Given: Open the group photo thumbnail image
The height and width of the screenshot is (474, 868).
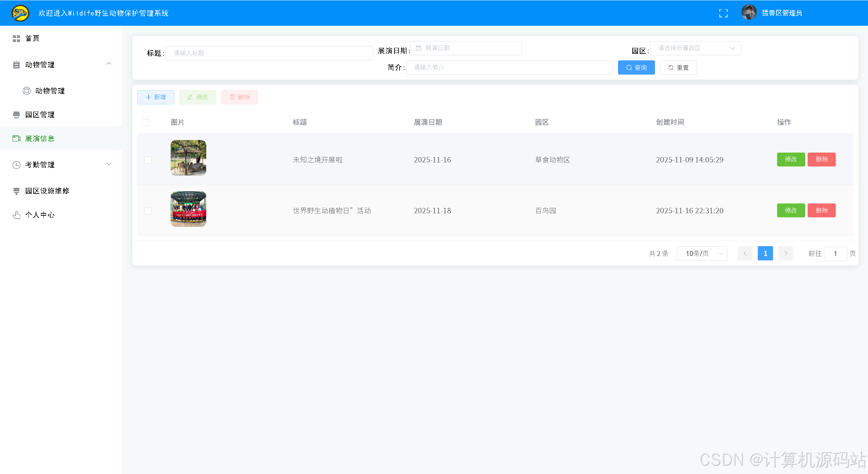Looking at the screenshot, I should tap(188, 209).
